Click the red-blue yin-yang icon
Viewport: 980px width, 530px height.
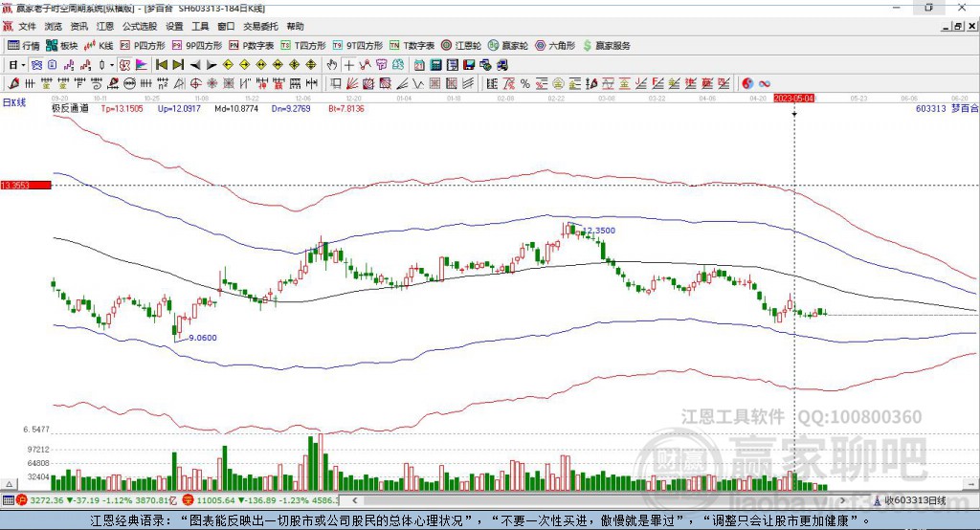coord(747,84)
